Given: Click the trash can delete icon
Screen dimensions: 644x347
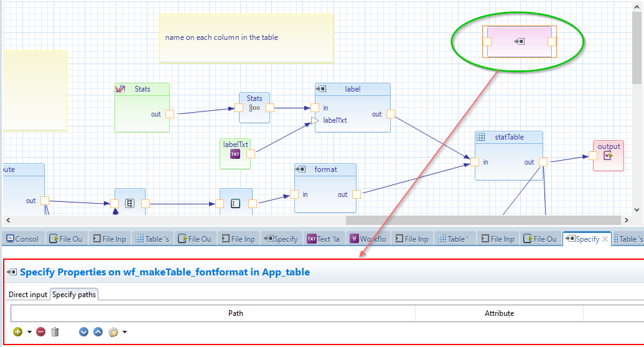Looking at the screenshot, I should 55,332.
